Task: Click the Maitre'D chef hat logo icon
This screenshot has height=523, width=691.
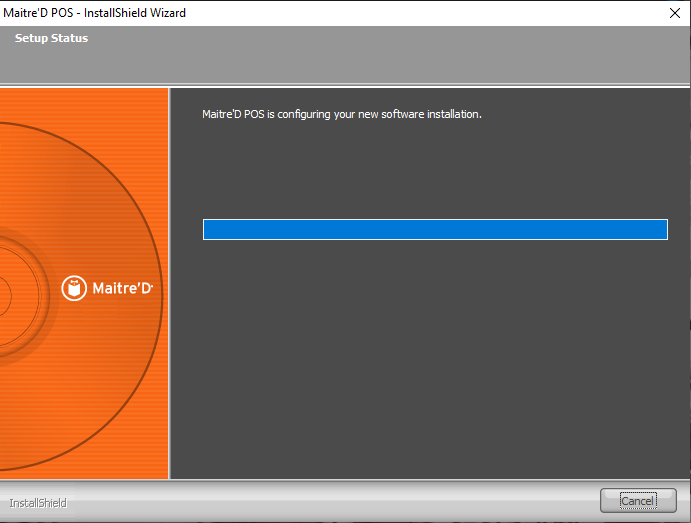Action: [74, 288]
